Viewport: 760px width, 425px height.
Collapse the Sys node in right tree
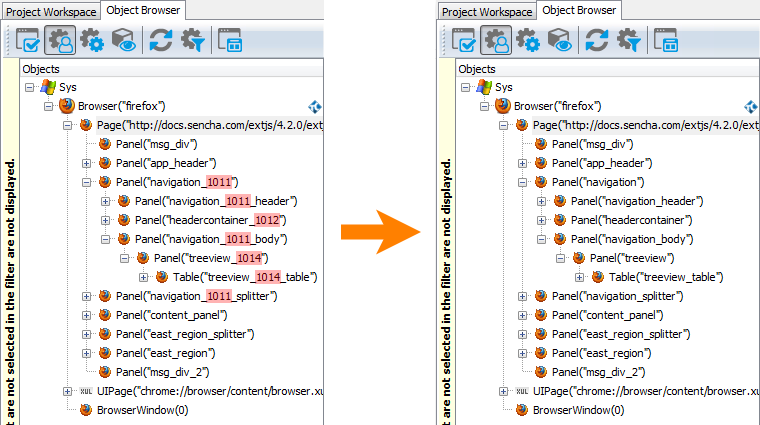(466, 87)
